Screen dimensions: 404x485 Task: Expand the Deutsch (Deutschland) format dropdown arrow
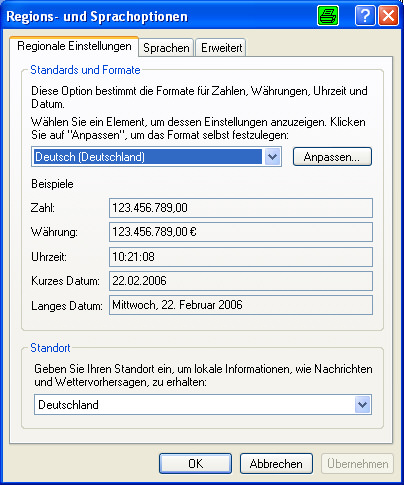click(x=272, y=157)
